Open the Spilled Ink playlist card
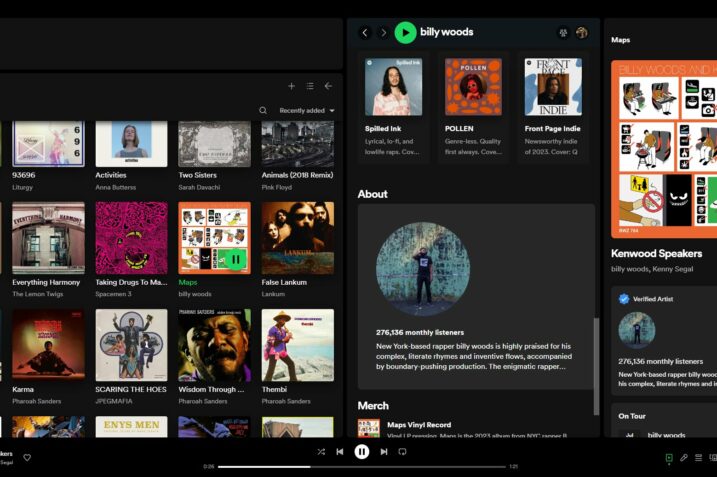 click(394, 107)
